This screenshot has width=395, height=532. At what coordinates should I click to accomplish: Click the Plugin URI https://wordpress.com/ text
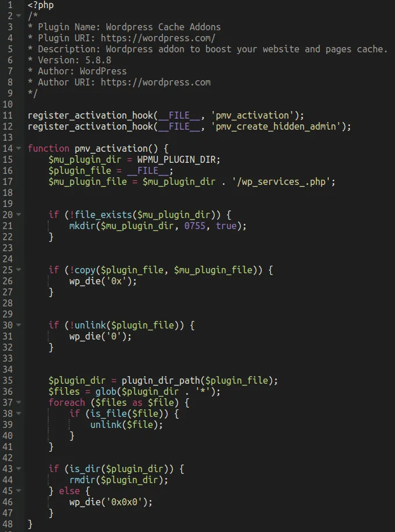click(127, 38)
